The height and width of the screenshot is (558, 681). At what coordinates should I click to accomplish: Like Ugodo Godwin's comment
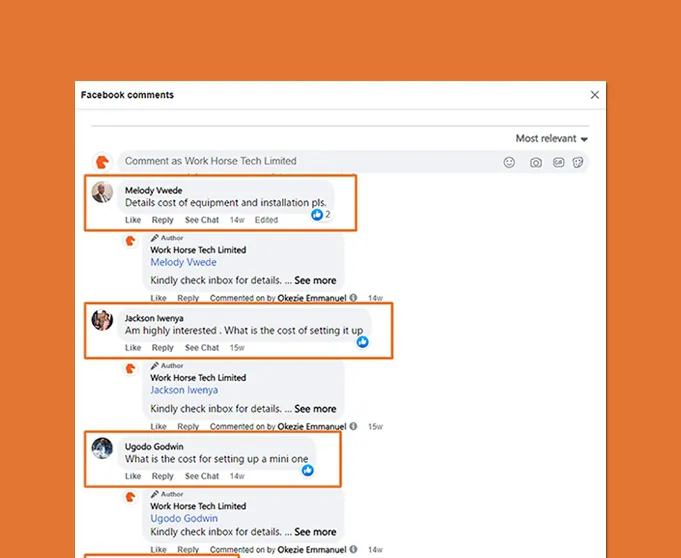[133, 476]
